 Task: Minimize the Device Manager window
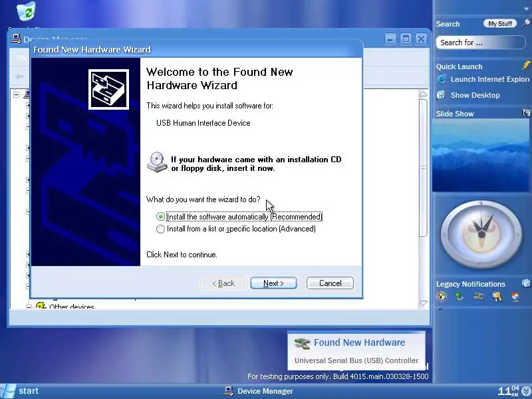(x=390, y=39)
